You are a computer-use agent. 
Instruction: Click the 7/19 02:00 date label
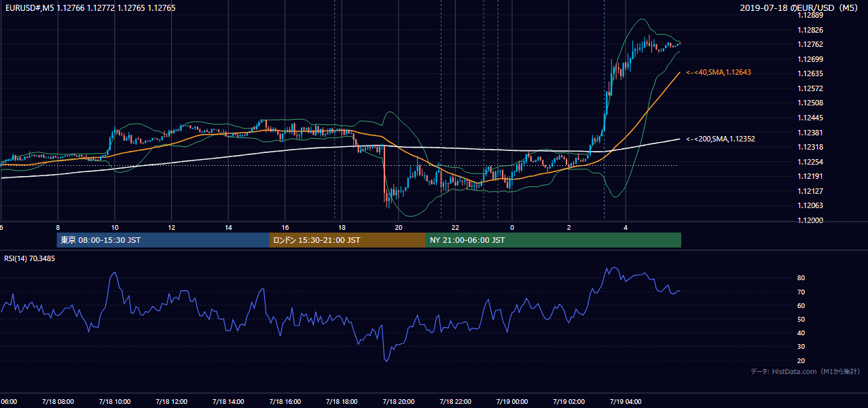(568, 402)
